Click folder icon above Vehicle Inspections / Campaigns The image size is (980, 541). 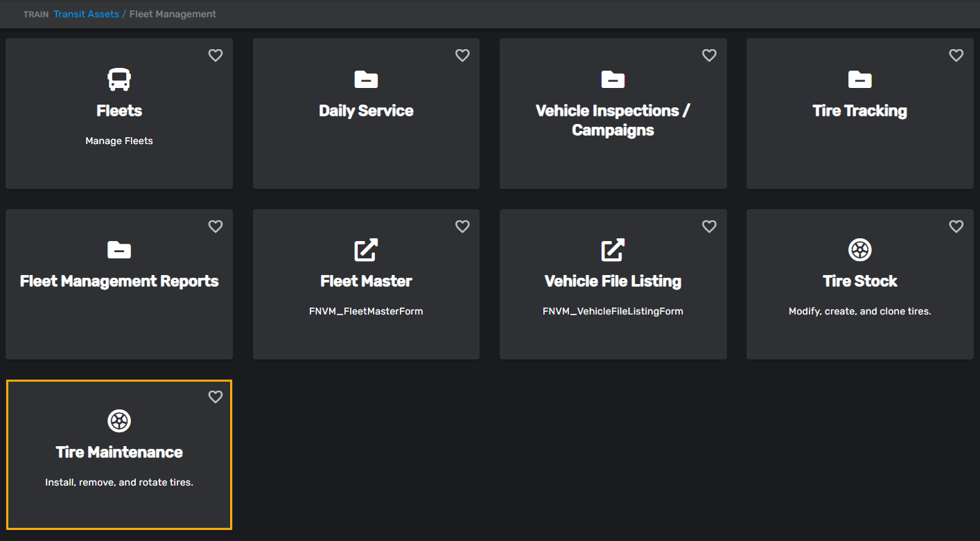pyautogui.click(x=613, y=80)
